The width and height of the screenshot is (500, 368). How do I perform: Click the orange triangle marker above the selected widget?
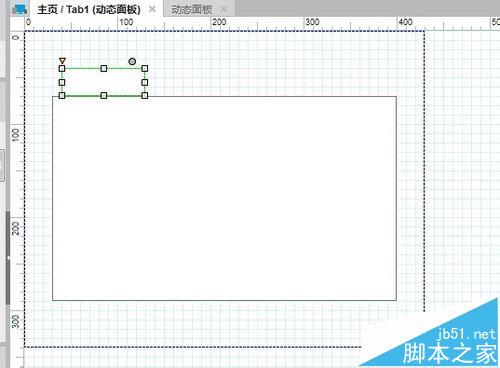[62, 61]
